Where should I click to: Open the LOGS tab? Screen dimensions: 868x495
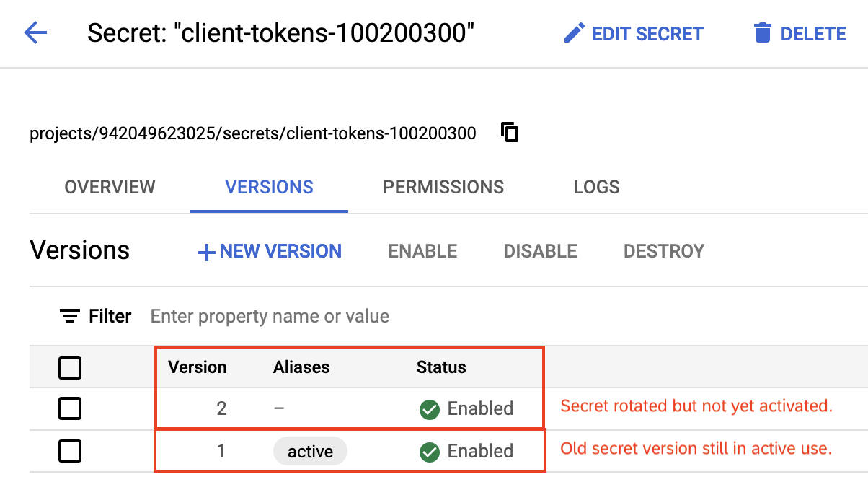[x=596, y=187]
